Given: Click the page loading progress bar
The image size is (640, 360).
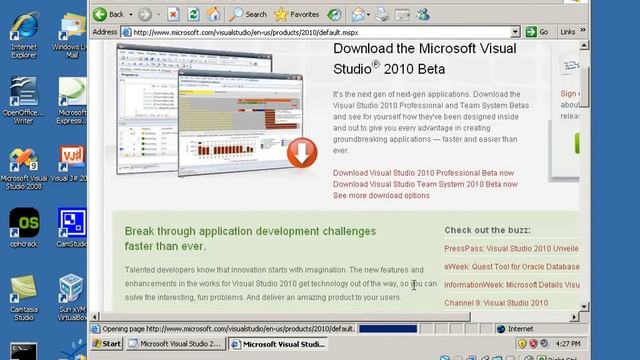Looking at the screenshot, I should click(388, 329).
